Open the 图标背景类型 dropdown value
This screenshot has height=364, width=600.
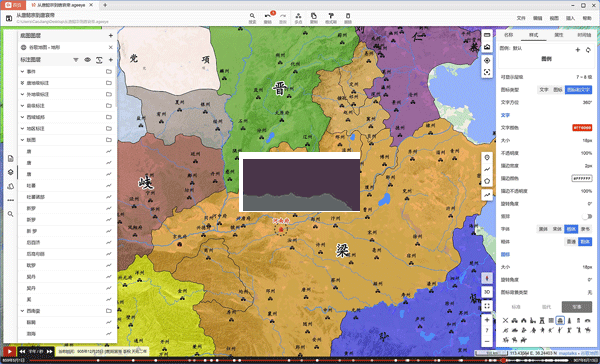point(590,292)
